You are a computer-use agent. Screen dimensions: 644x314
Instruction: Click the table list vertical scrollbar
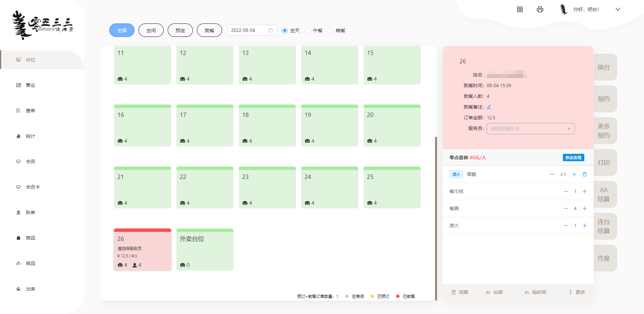click(x=436, y=218)
